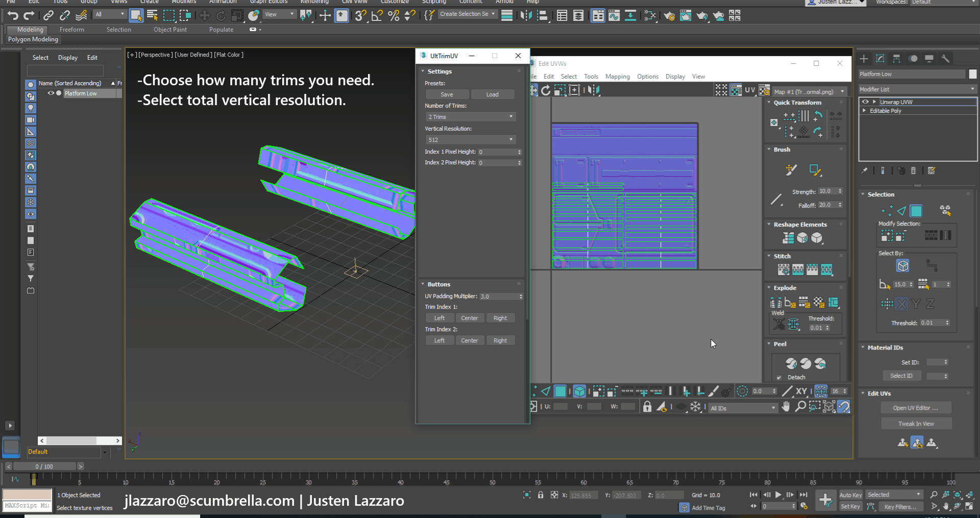Screen dimensions: 980x518
Task: Go to the end of the animation
Action: pos(803,495)
